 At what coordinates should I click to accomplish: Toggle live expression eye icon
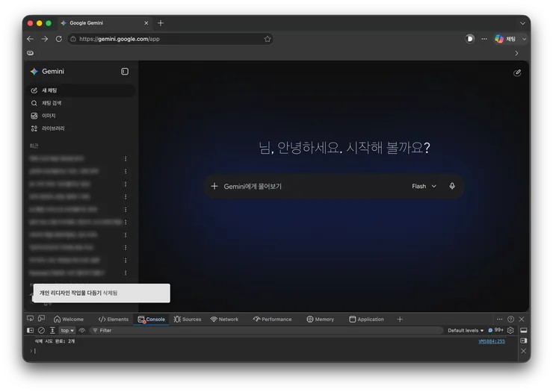pyautogui.click(x=81, y=330)
